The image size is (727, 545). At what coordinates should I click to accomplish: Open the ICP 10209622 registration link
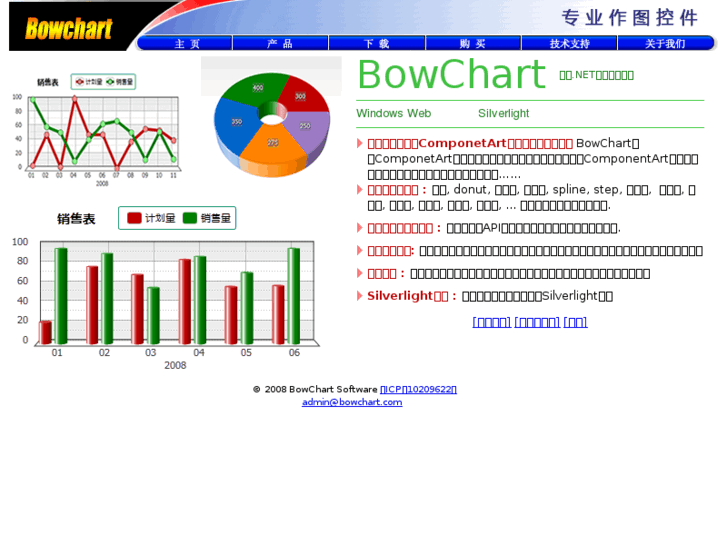[418, 389]
